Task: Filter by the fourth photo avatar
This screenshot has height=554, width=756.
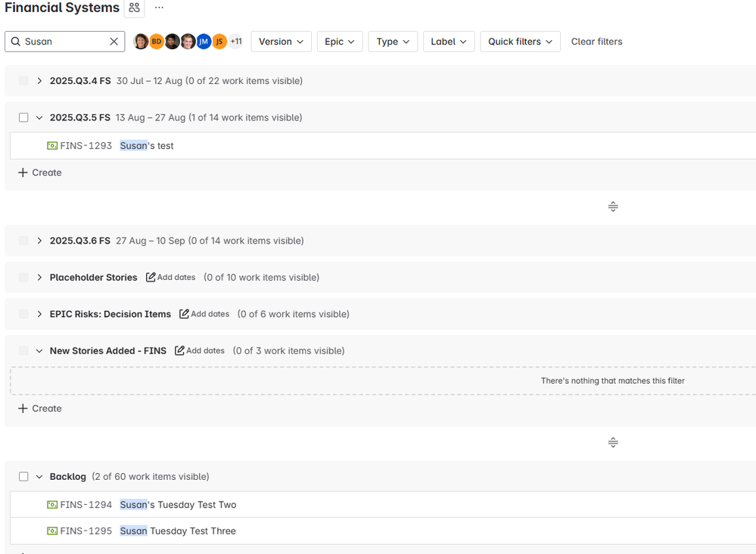Action: [x=188, y=42]
